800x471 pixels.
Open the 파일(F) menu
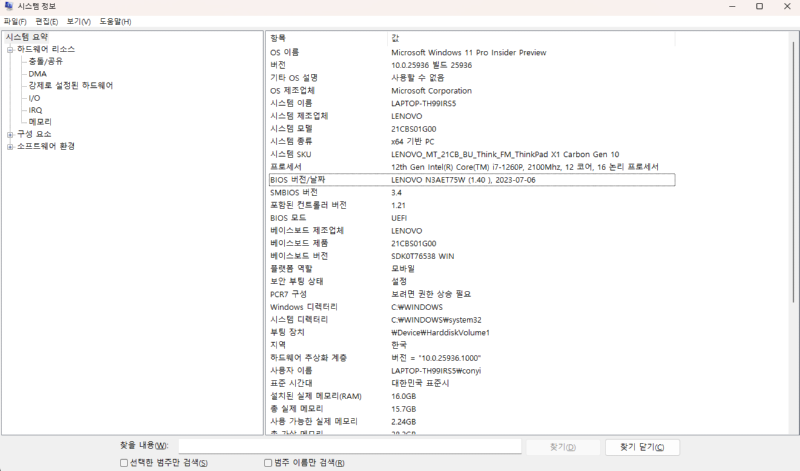pyautogui.click(x=15, y=21)
